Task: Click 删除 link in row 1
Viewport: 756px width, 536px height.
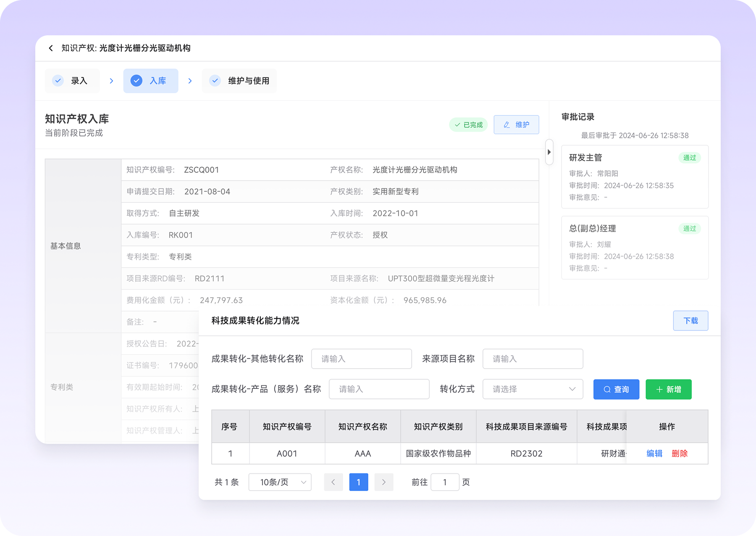Action: click(x=680, y=454)
